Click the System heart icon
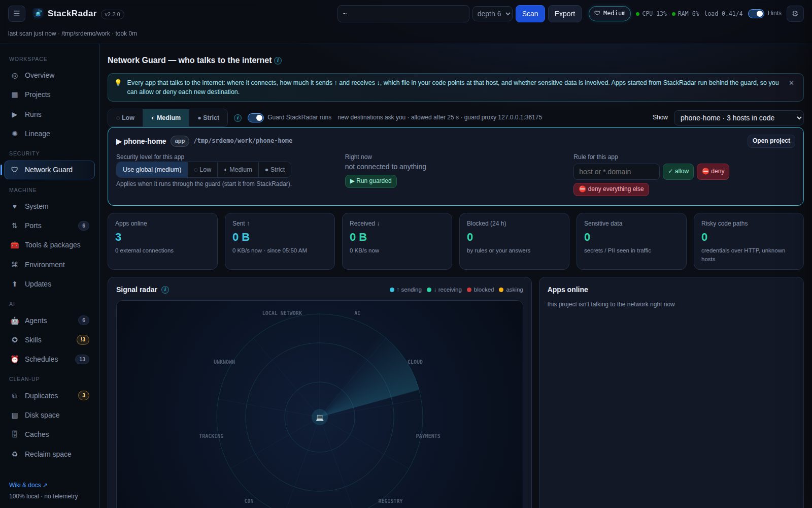Image resolution: width=812 pixels, height=508 pixels. click(15, 206)
